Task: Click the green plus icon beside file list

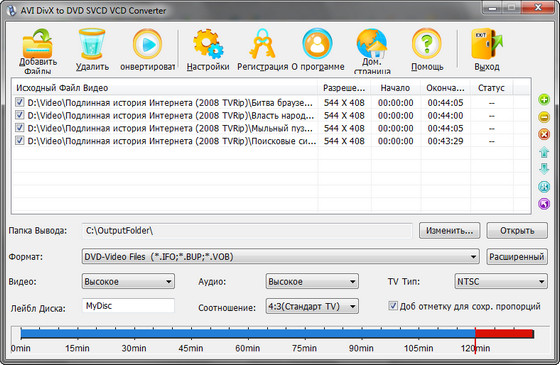Action: [x=544, y=100]
